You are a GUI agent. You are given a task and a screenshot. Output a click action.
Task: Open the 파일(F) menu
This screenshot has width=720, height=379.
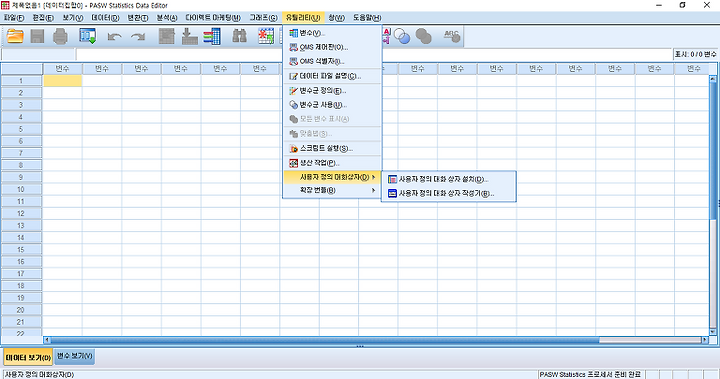(14, 17)
